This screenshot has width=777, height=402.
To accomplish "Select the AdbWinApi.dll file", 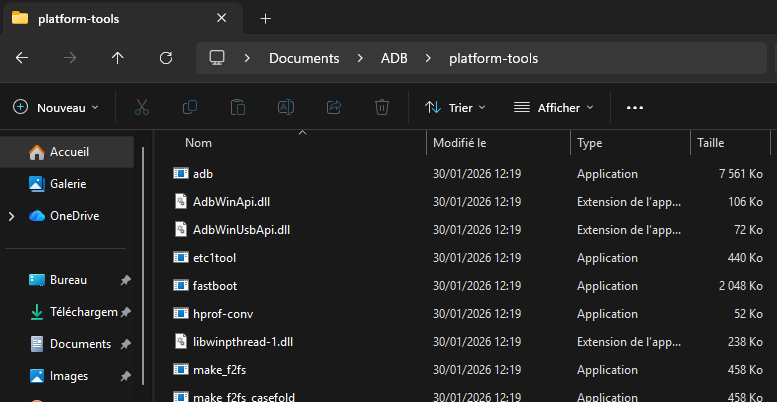I will tap(468, 202).
